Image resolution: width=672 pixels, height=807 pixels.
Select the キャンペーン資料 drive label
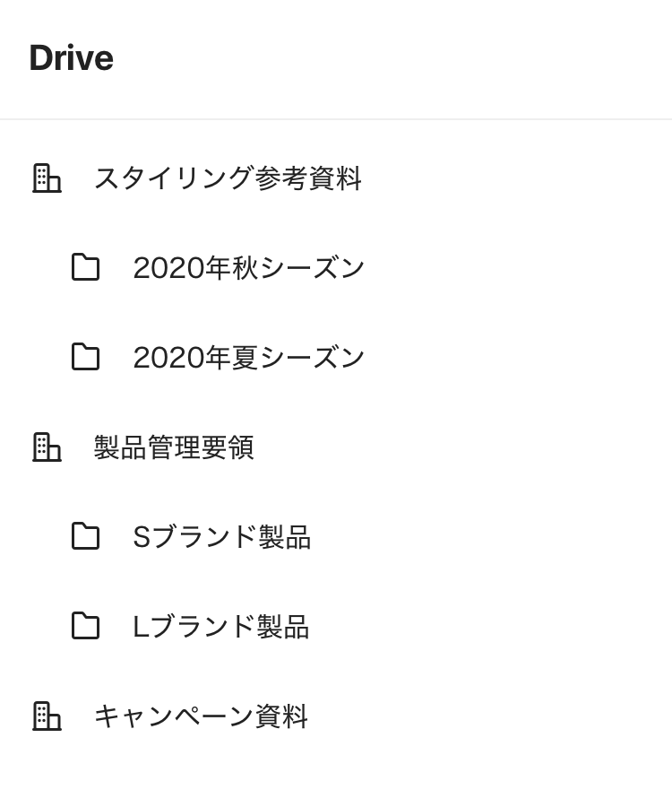(x=201, y=716)
